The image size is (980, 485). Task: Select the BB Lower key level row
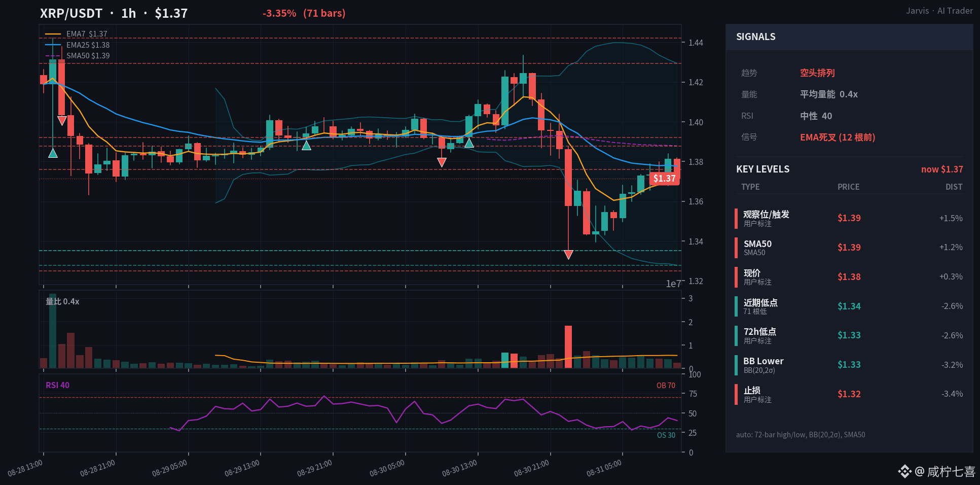849,365
